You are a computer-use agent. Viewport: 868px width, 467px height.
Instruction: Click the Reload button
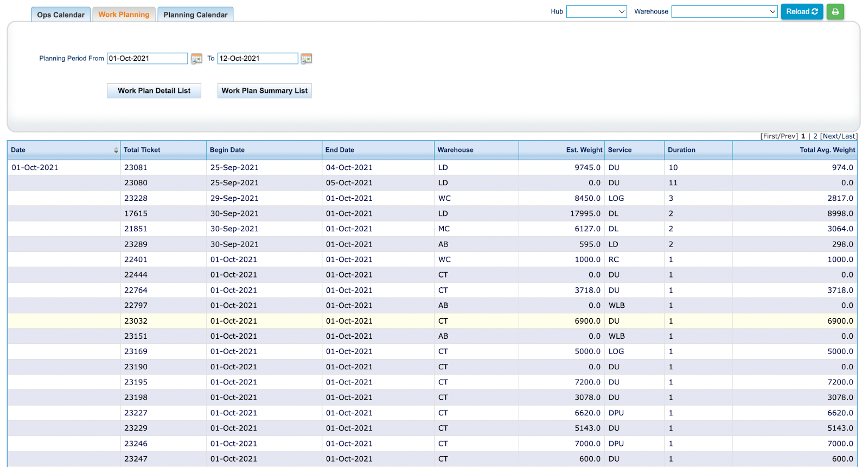coord(802,11)
